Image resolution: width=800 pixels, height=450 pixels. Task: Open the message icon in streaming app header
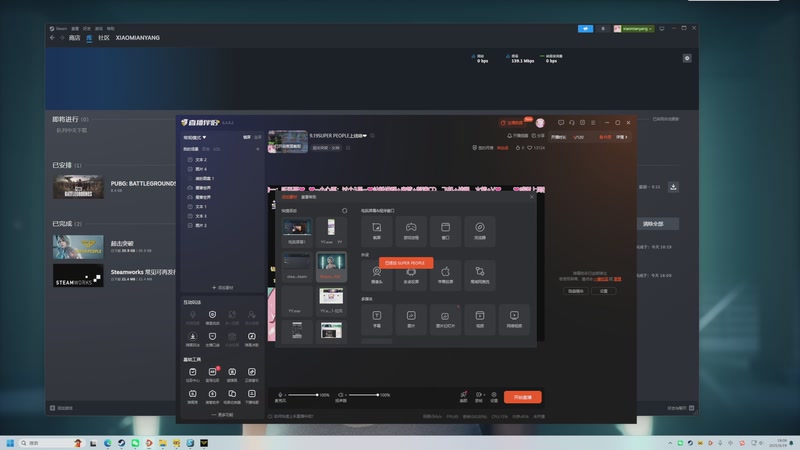561,122
